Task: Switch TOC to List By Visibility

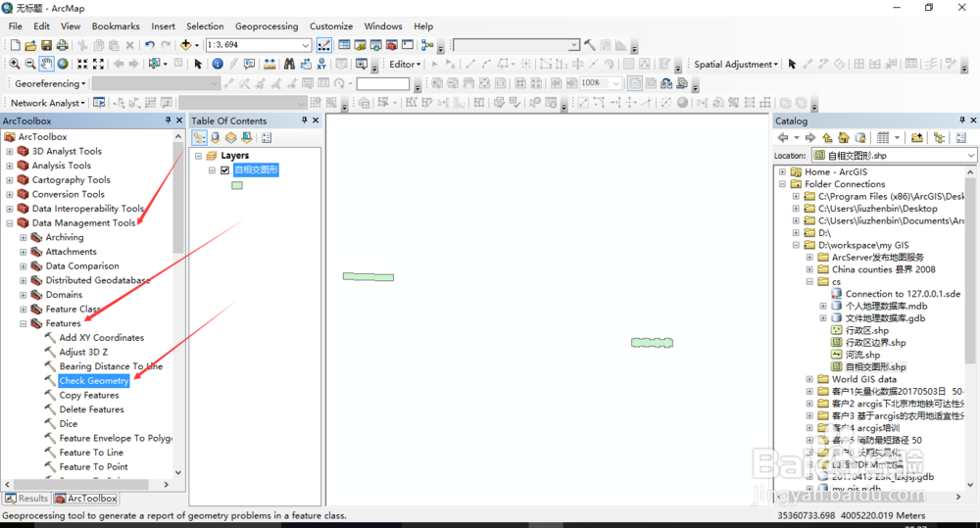Action: [x=231, y=137]
